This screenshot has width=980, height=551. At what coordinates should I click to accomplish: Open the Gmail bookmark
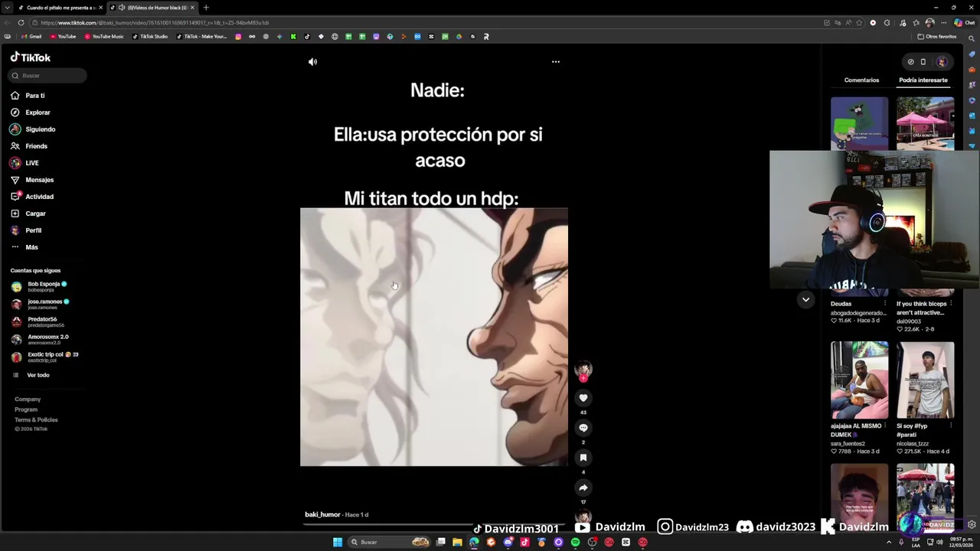(31, 37)
